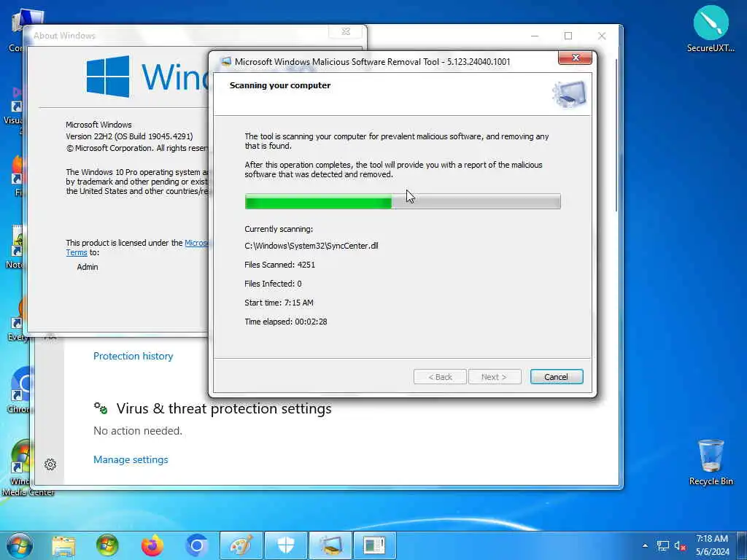
Task: Cancel the malicious software scan
Action: click(557, 377)
